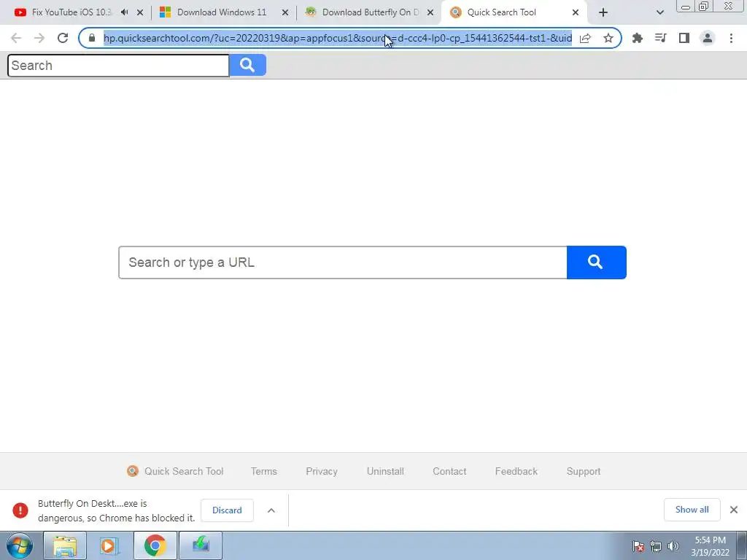This screenshot has height=560, width=747.
Task: Open the Feedback link
Action: pos(516,471)
